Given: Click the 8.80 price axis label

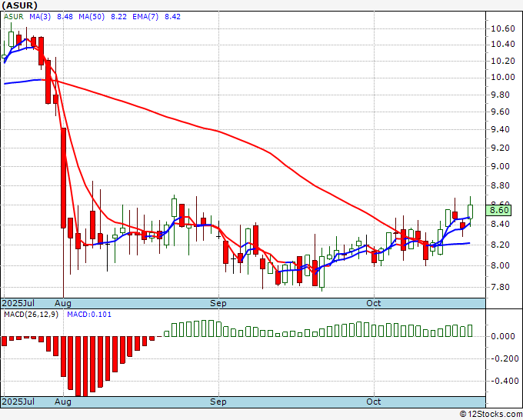Looking at the screenshot, I should point(501,185).
